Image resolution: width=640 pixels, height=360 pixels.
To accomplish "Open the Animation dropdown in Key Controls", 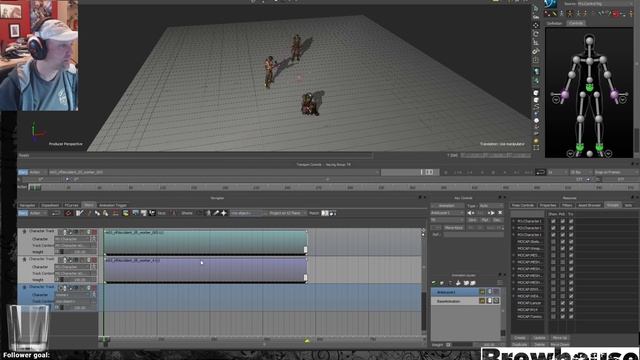I will click(447, 206).
